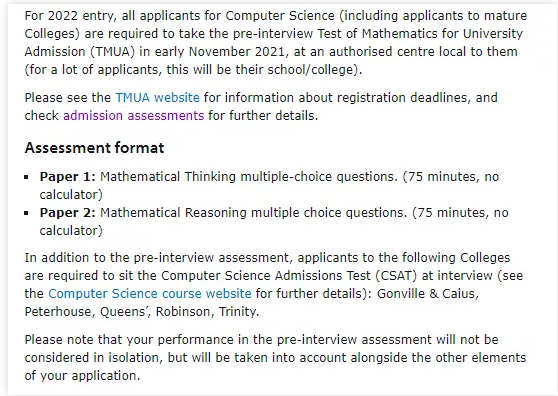The width and height of the screenshot is (558, 396).
Task: Click the paragraph starting Please note that
Action: [275, 358]
